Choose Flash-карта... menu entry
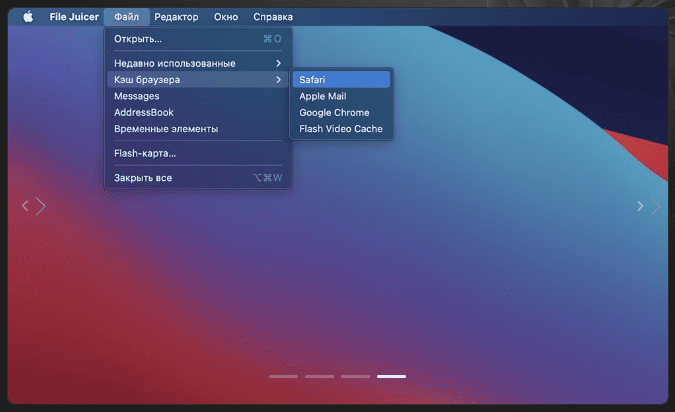 tap(198, 153)
